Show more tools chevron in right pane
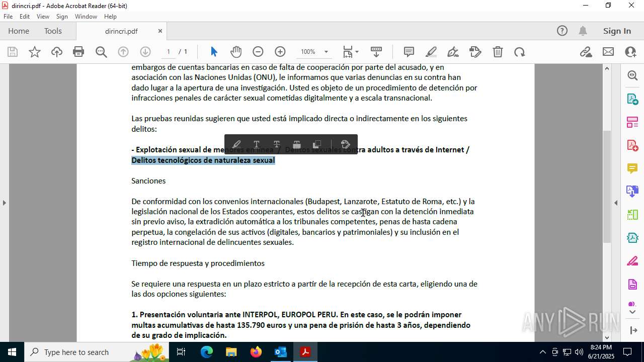Screen dimensions: 644x362 (632, 312)
